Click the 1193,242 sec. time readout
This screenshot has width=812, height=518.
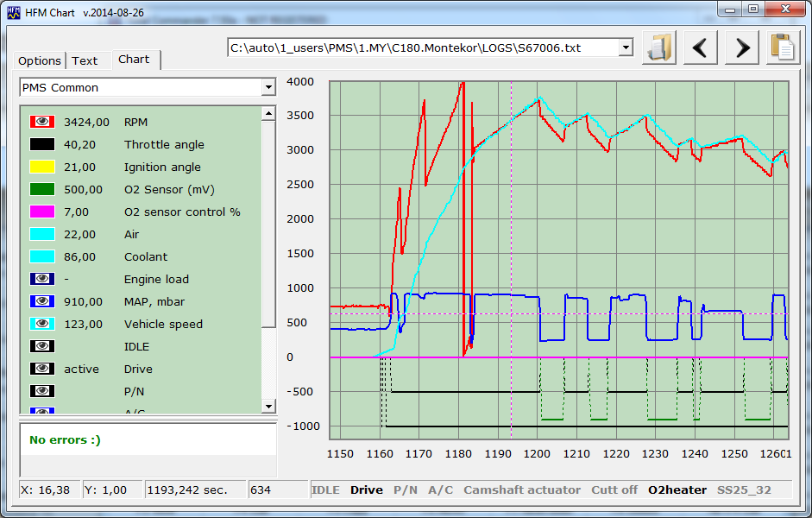click(x=195, y=490)
